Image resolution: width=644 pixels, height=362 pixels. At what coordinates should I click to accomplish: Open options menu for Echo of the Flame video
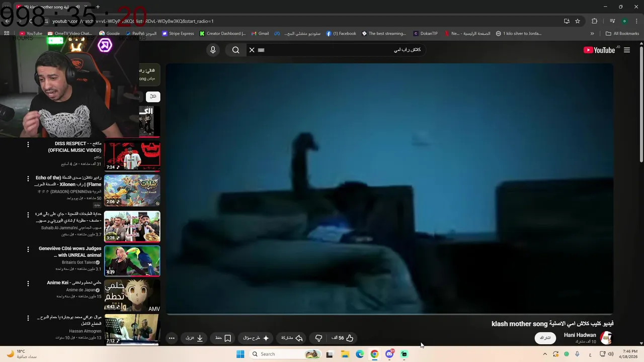tap(28, 178)
